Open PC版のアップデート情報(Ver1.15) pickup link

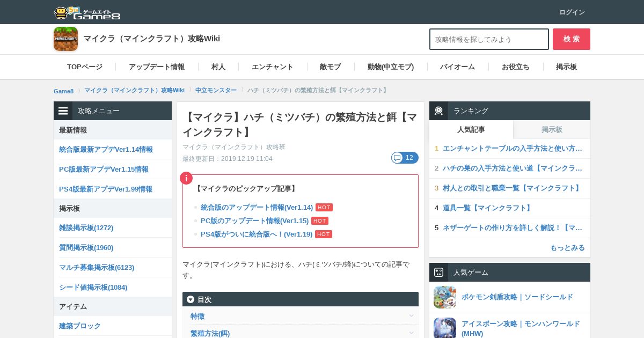point(254,221)
